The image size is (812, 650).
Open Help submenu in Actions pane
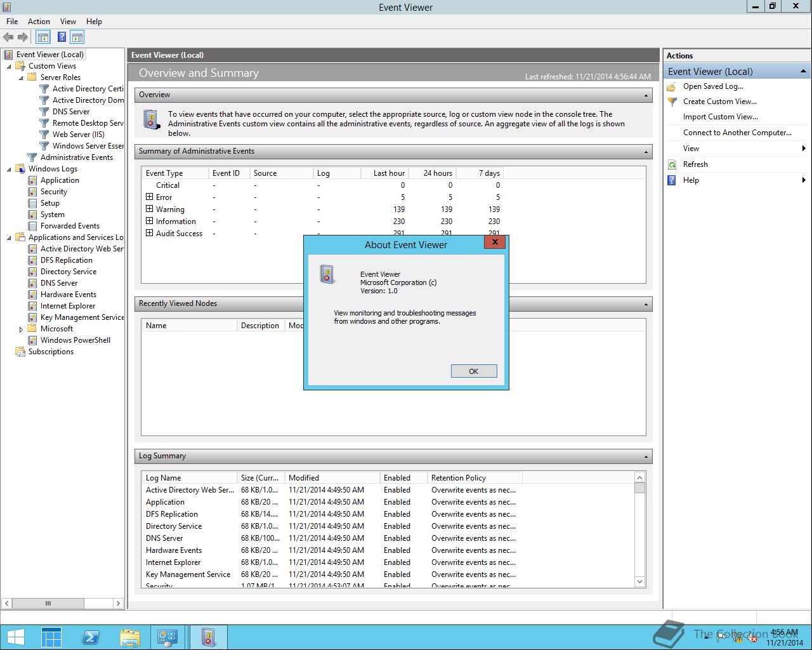tap(736, 180)
